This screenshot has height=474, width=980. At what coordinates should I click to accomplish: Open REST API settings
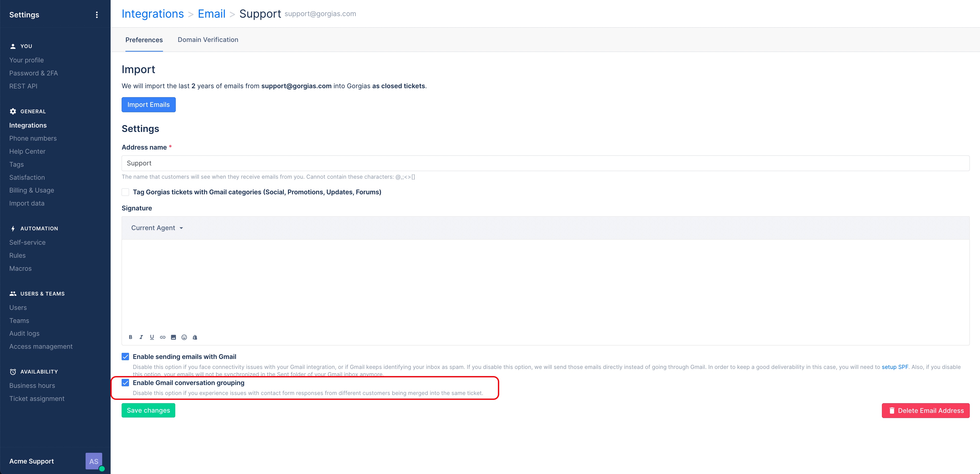click(23, 86)
